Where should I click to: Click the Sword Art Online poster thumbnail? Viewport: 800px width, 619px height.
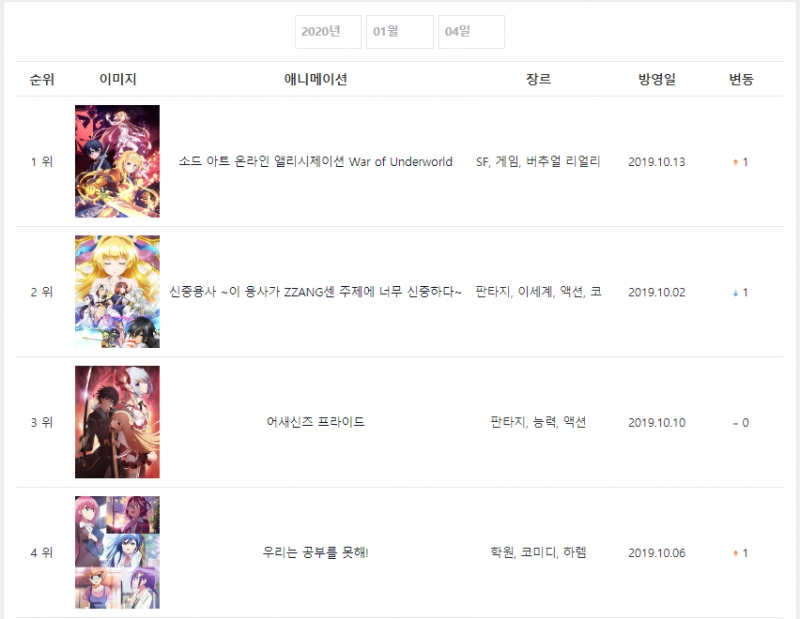click(117, 161)
